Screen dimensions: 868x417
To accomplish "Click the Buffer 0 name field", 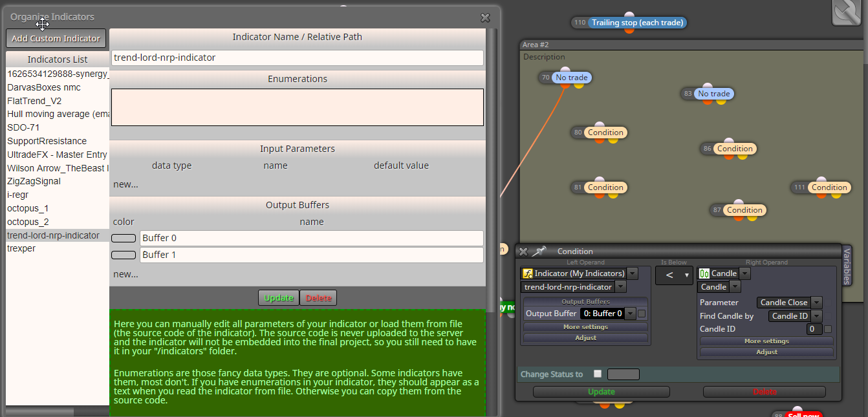I will 312,238.
